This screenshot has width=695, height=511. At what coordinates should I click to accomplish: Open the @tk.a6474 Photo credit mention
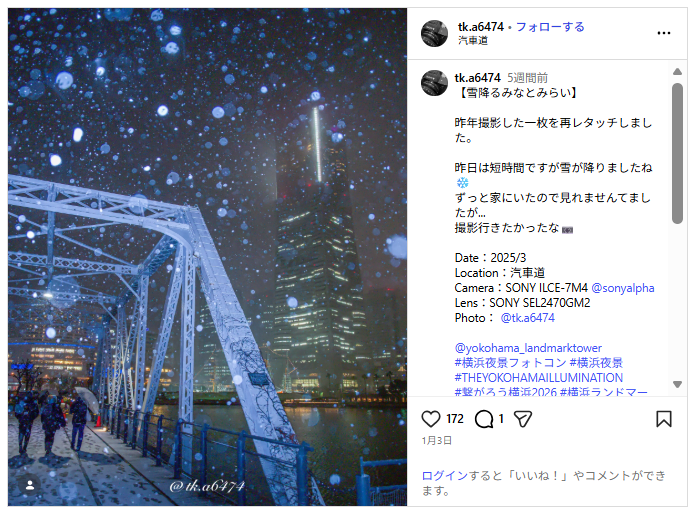coord(527,318)
